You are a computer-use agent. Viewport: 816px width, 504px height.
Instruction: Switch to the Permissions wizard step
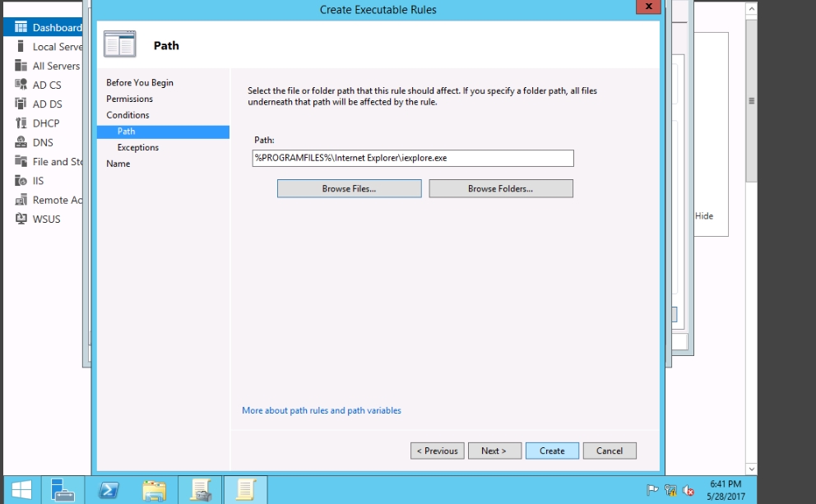point(129,99)
